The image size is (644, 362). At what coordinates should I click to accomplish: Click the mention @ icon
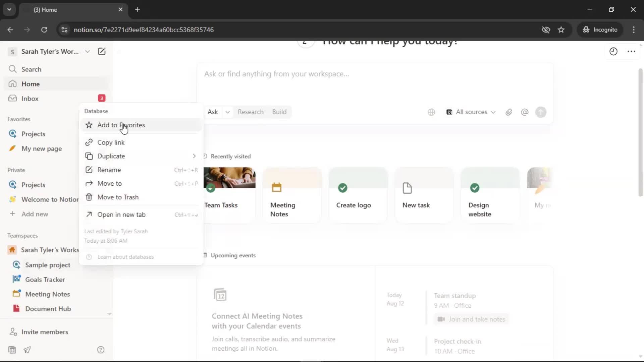click(525, 112)
